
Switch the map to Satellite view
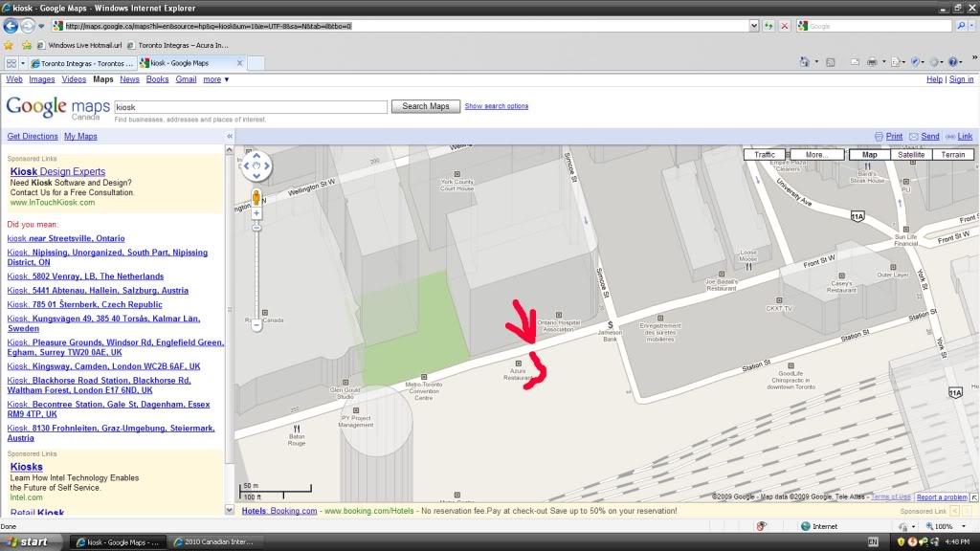(x=910, y=153)
